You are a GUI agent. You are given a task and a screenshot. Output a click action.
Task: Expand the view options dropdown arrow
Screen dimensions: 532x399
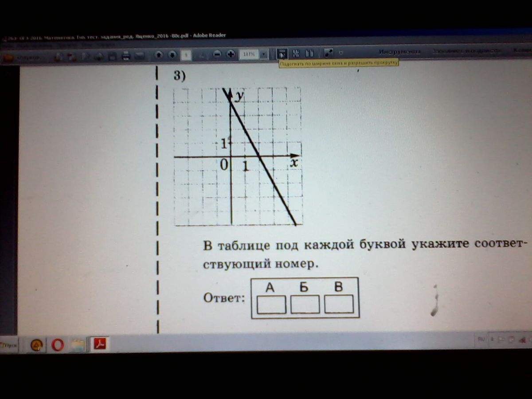263,54
